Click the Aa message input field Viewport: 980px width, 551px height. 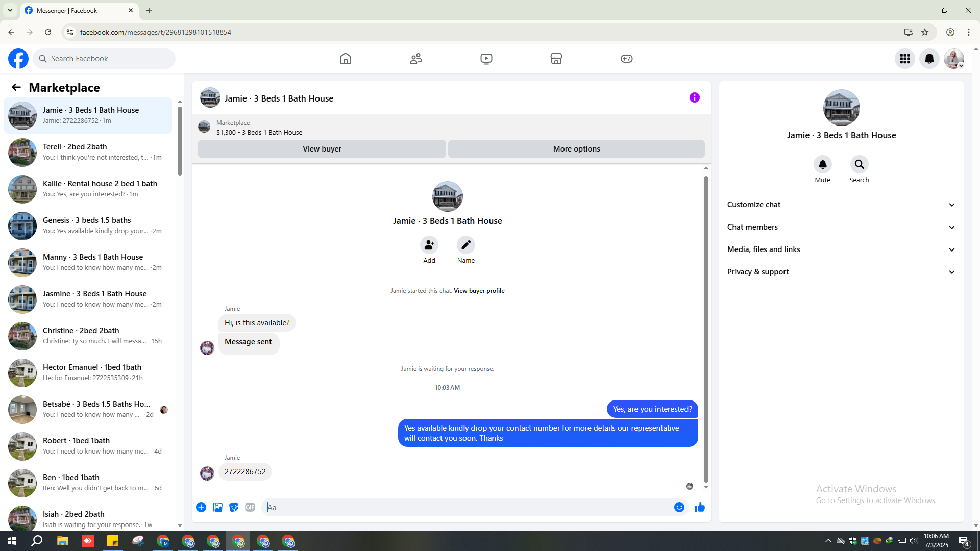tap(467, 507)
